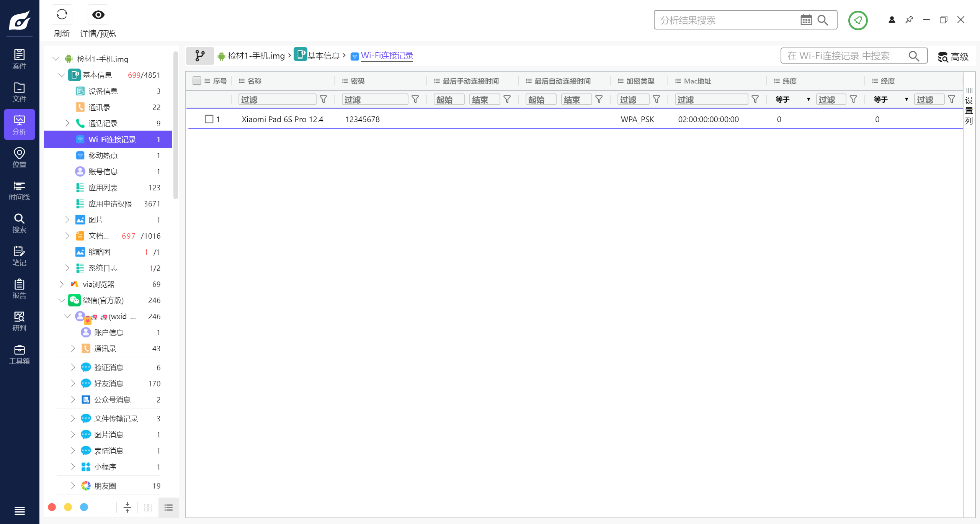Click the 高级 advanced search button
This screenshot has width=980, height=524.
pyautogui.click(x=953, y=57)
